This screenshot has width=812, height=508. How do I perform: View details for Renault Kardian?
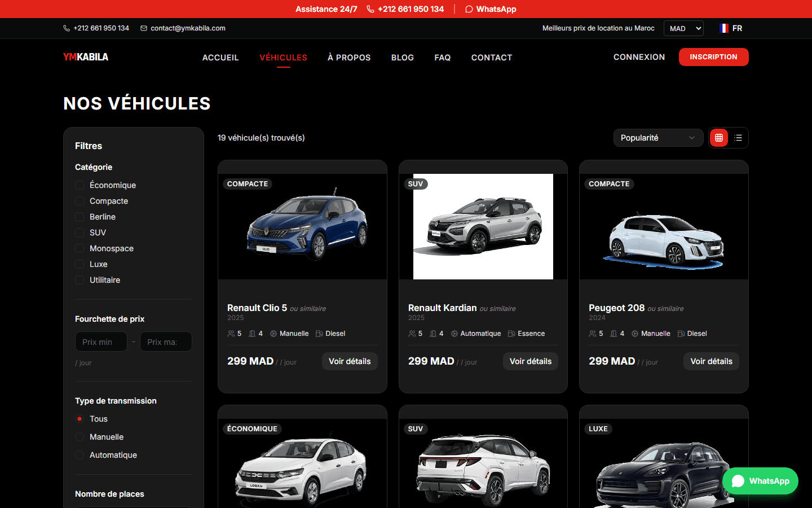[x=531, y=361]
